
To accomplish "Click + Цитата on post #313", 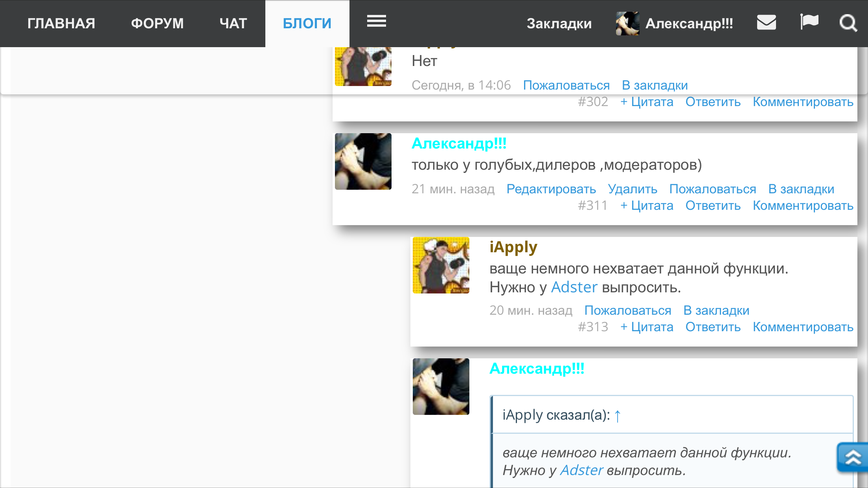I will [x=647, y=327].
